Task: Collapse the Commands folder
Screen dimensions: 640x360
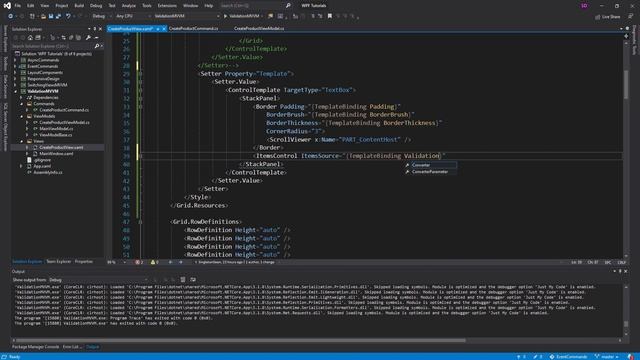Action: 22,104
